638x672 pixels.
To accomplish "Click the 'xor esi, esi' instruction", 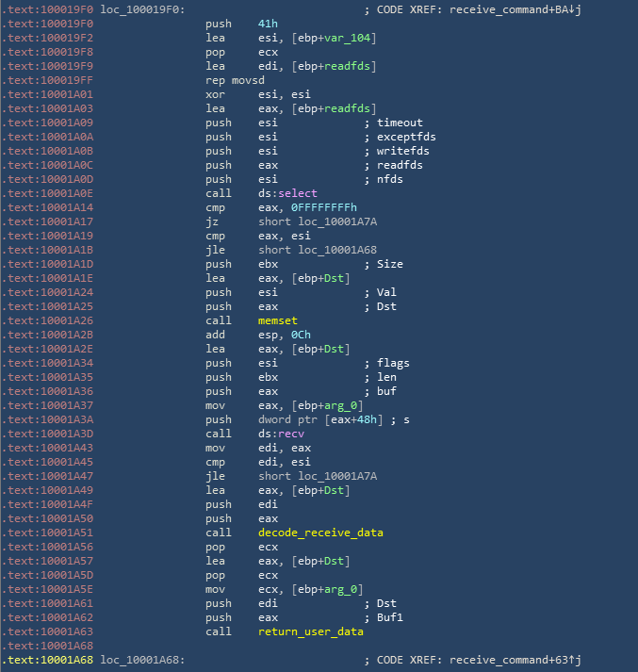I will tap(258, 94).
